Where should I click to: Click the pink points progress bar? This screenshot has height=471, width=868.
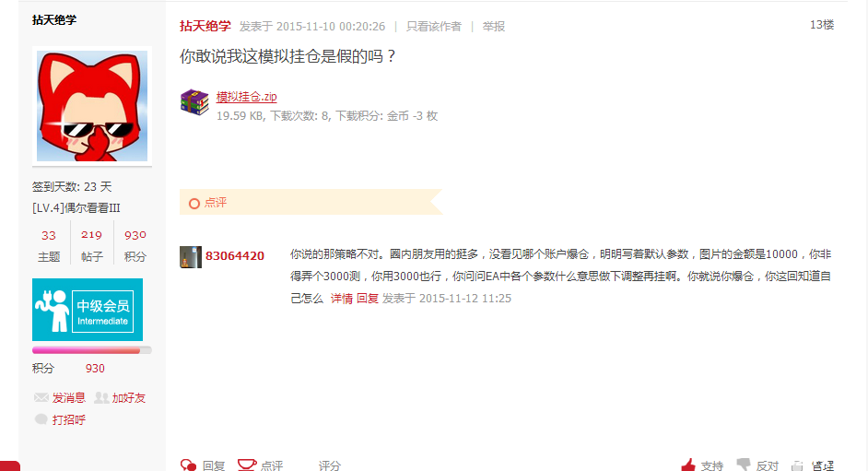click(92, 349)
